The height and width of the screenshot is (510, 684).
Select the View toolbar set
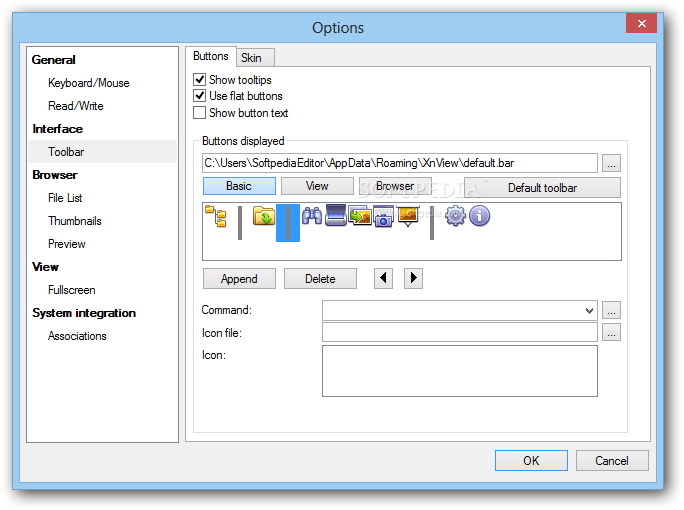coord(317,186)
